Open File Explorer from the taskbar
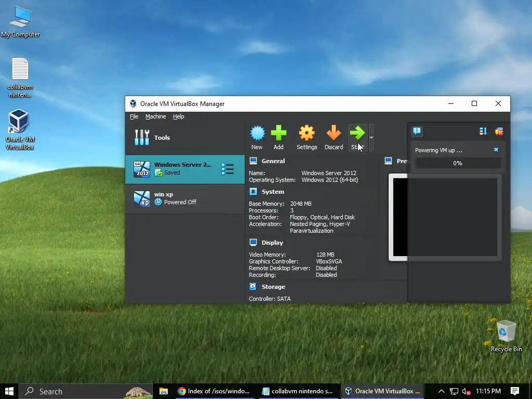The image size is (532, 399). pos(164,391)
